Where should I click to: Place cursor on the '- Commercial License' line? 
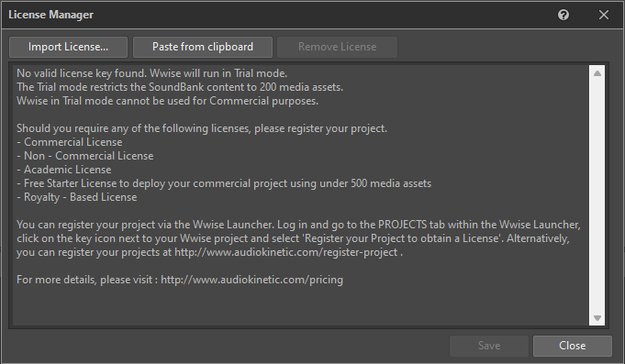click(70, 142)
